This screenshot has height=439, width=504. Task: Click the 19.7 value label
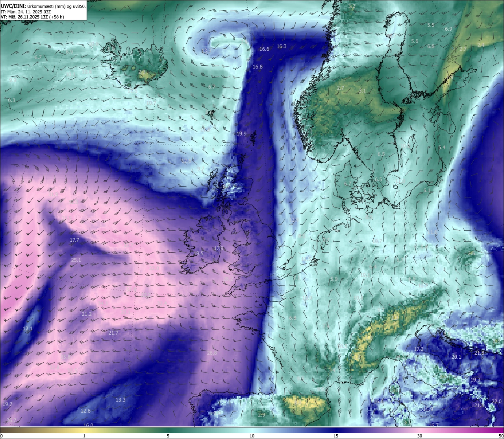click(x=7, y=404)
